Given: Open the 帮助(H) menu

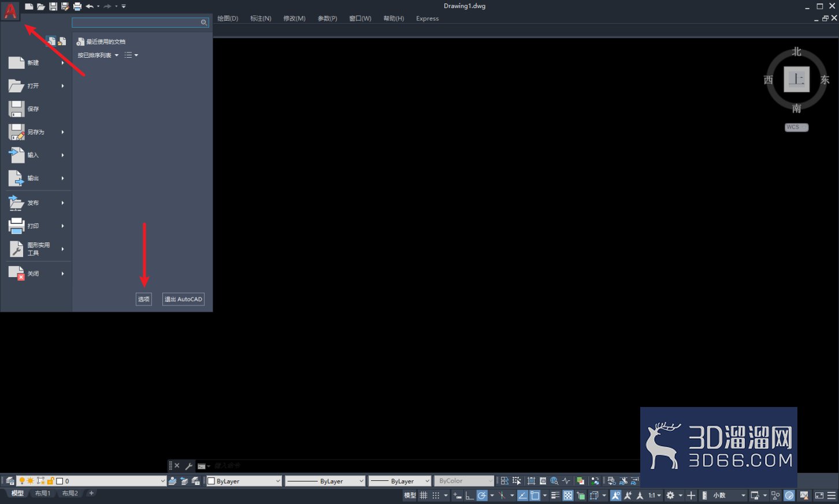Looking at the screenshot, I should click(394, 18).
